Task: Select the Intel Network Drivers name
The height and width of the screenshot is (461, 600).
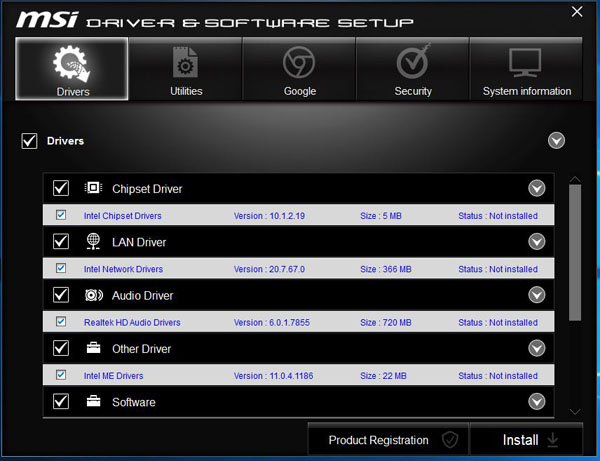Action: (123, 269)
